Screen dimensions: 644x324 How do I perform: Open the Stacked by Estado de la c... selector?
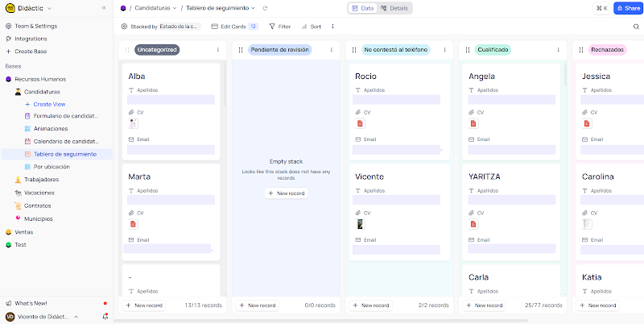click(160, 27)
